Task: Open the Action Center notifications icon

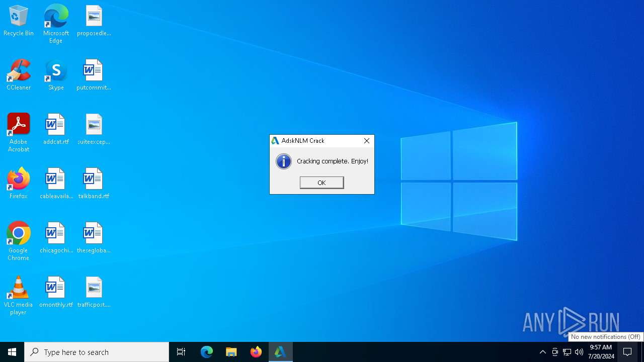Action: [x=627, y=352]
